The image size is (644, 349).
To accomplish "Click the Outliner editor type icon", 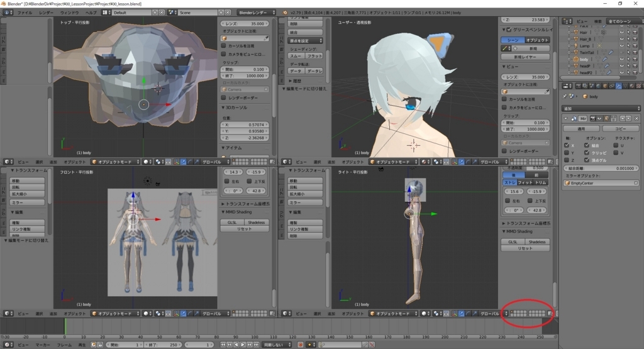I will [x=567, y=21].
